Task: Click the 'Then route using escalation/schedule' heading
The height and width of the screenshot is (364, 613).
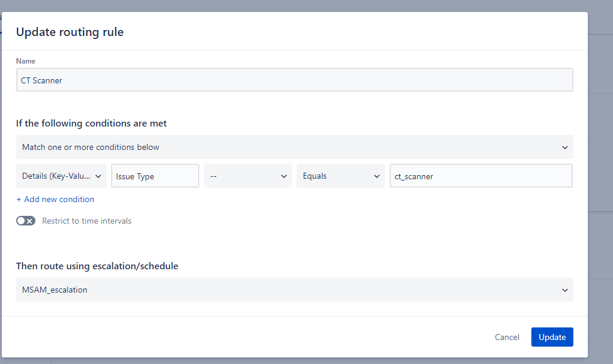Action: pyautogui.click(x=97, y=266)
